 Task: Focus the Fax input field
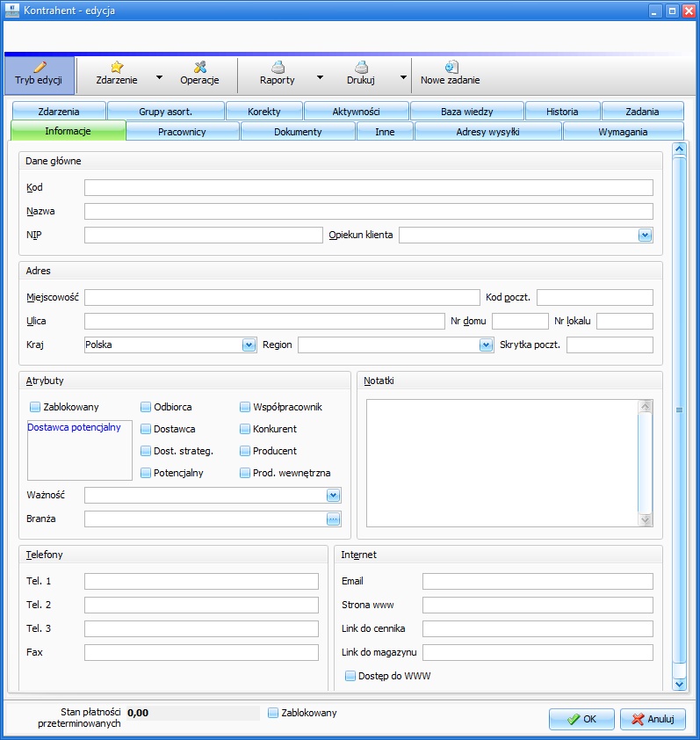pos(201,652)
